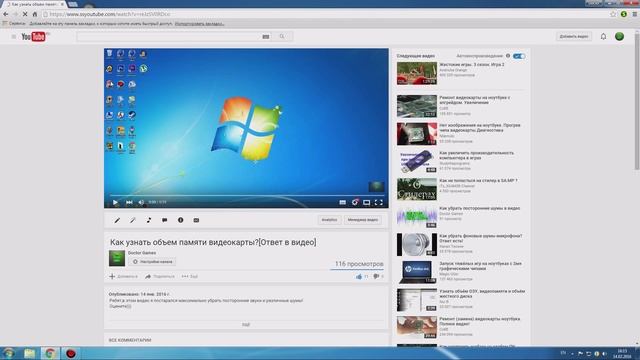Click the taskbar clock
The image size is (640, 360).
pyautogui.click(x=622, y=353)
